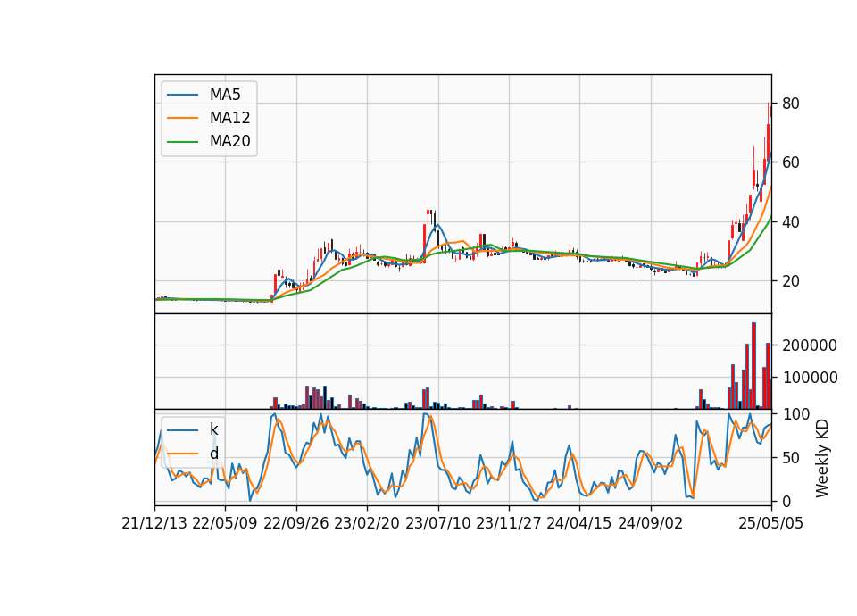Click the 23/11/27 date tick label
This screenshot has width=857, height=616.
(509, 524)
